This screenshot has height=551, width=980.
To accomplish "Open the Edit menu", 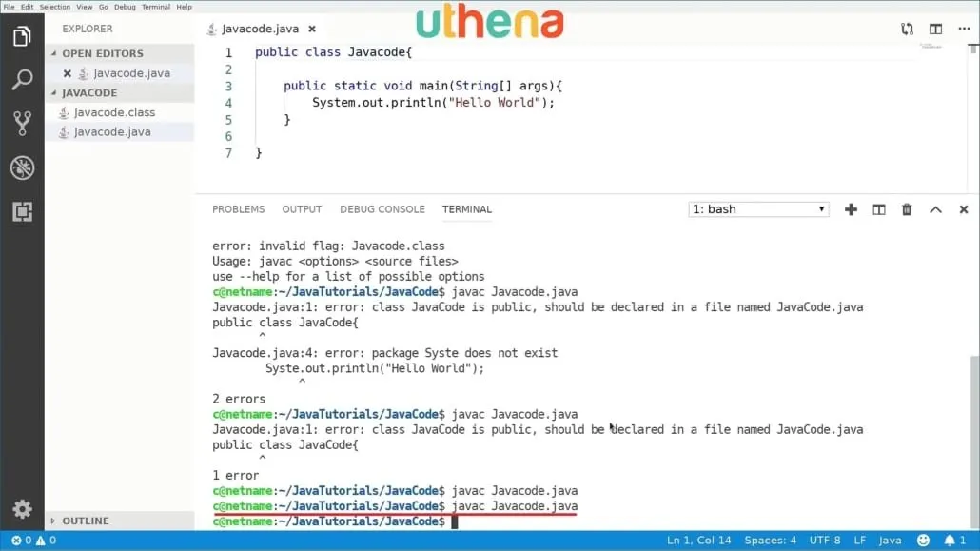I will pos(27,7).
